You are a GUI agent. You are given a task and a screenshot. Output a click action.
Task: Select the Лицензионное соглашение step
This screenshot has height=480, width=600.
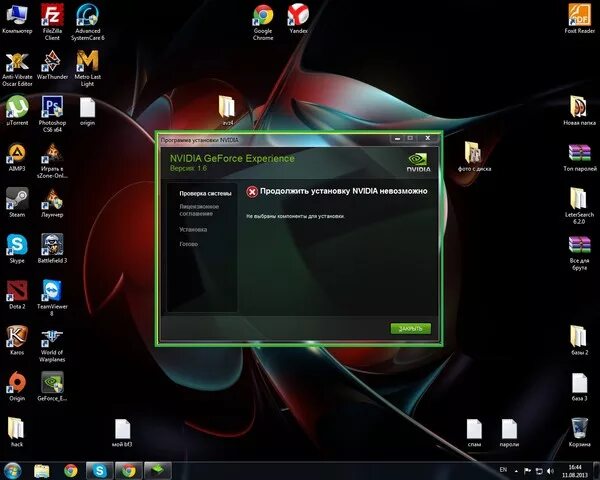click(199, 210)
